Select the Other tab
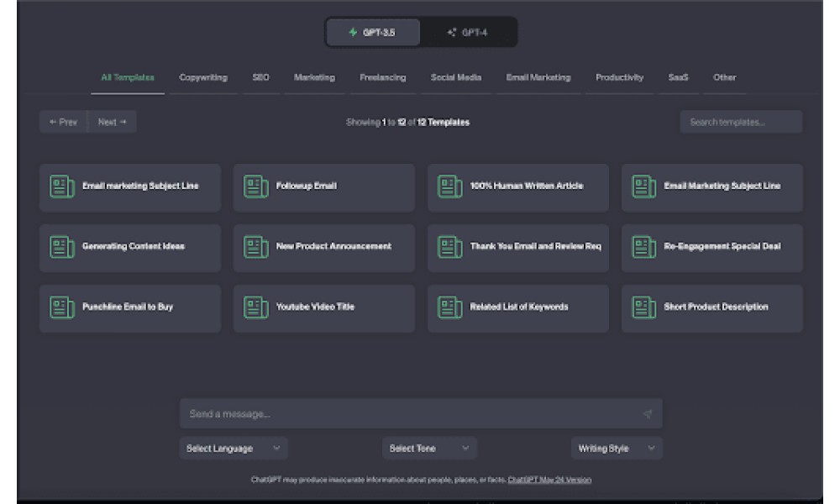Screen dimensions: 840x504 pyautogui.click(x=724, y=77)
